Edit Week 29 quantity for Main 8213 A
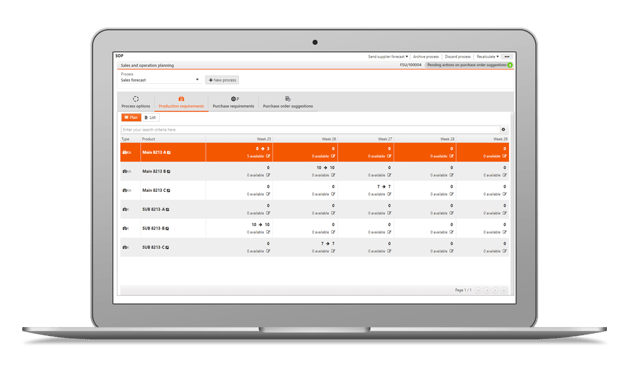This screenshot has width=629, height=379. (x=504, y=156)
